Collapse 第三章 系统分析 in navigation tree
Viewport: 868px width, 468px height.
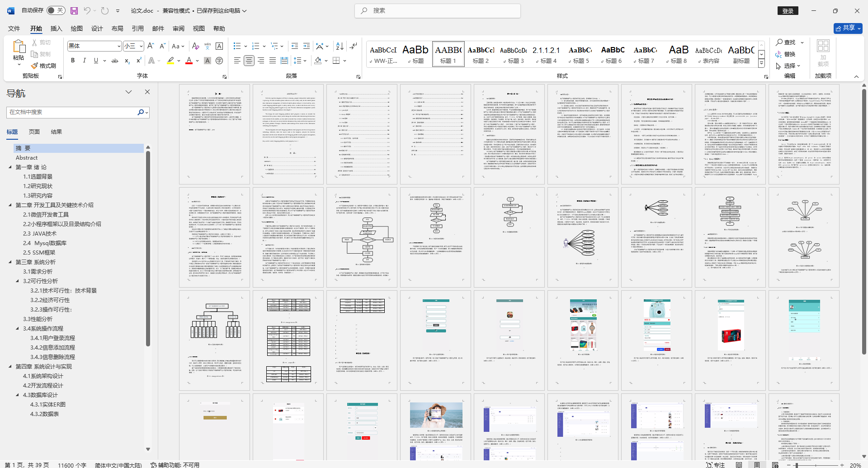pos(10,262)
